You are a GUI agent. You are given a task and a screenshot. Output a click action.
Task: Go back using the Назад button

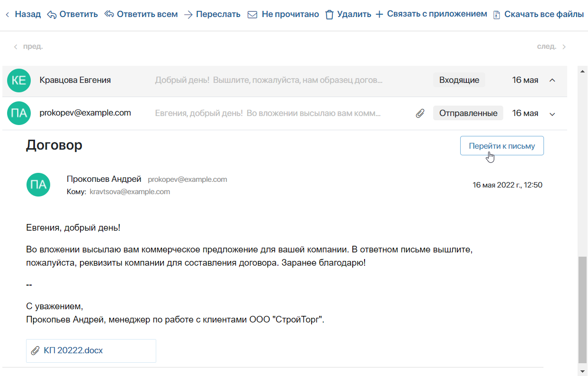click(23, 14)
